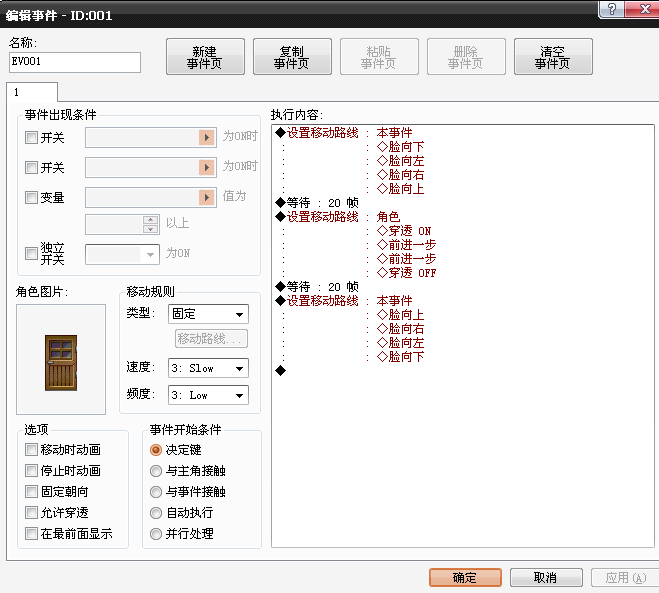Select the 决定键 trigger radio button
The height and width of the screenshot is (593, 659).
pos(156,450)
